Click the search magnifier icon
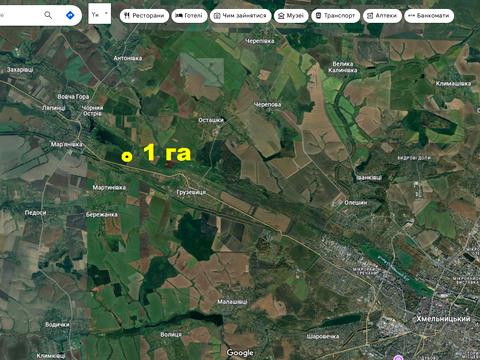 (48, 15)
